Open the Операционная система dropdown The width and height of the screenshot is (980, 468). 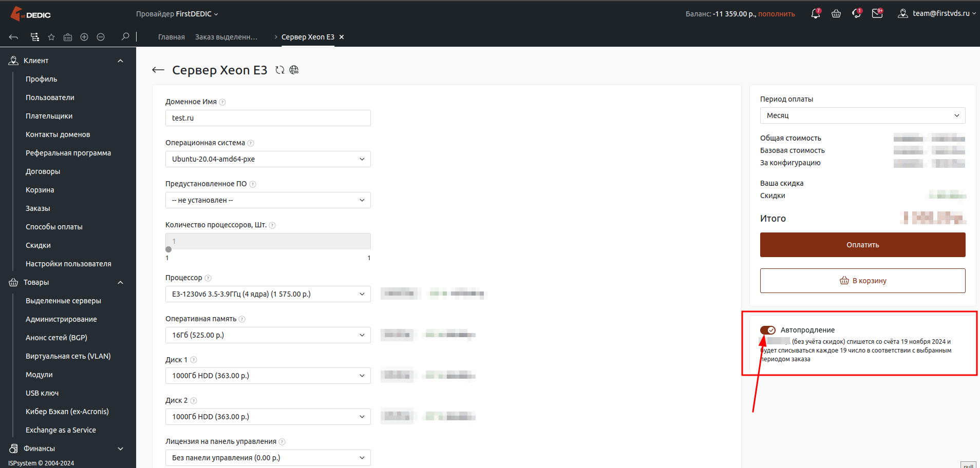268,159
